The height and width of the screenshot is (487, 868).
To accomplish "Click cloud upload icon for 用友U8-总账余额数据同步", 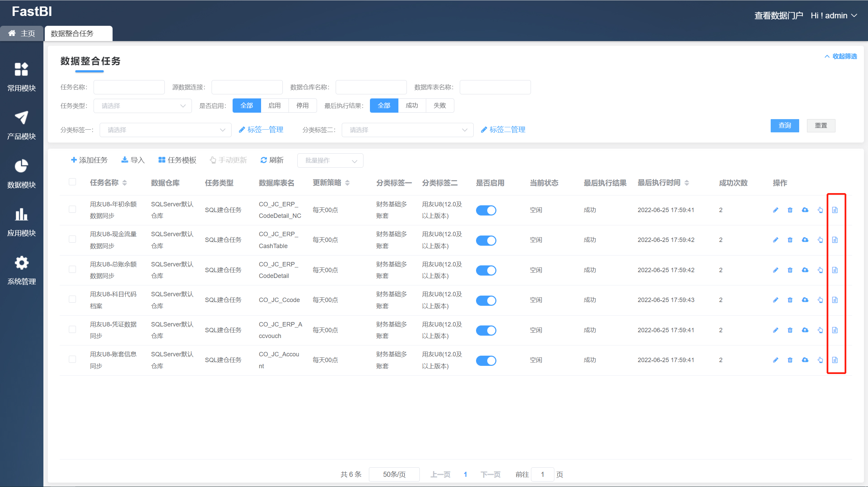I will click(805, 270).
